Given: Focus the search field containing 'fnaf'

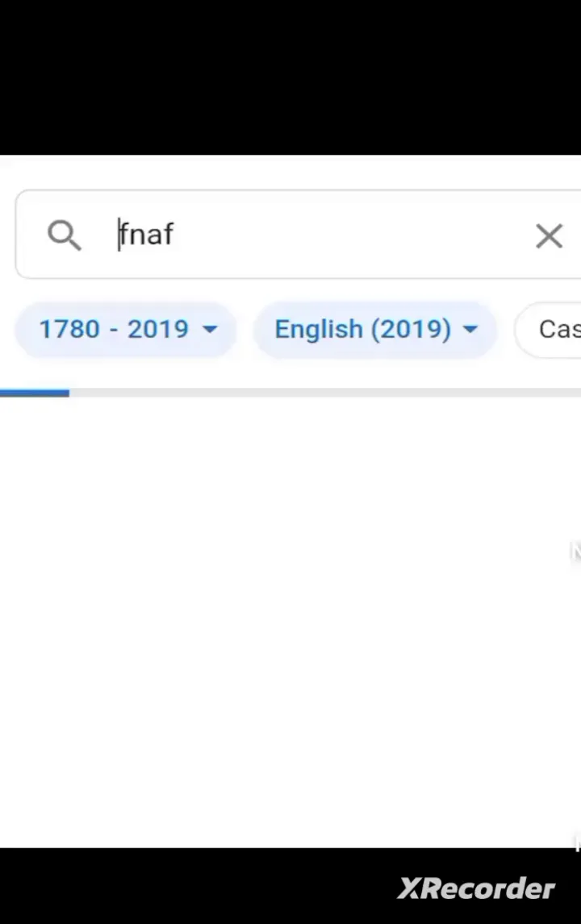Looking at the screenshot, I should [x=323, y=235].
